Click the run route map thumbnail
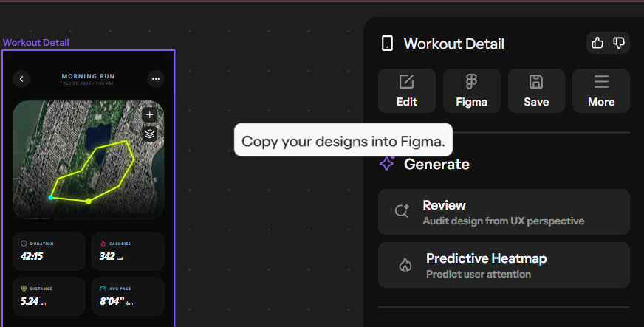This screenshot has height=327, width=644. coord(89,159)
